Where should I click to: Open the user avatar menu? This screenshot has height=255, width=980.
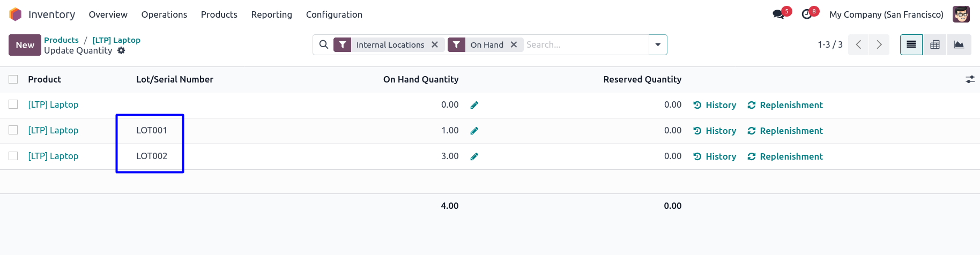coord(961,14)
